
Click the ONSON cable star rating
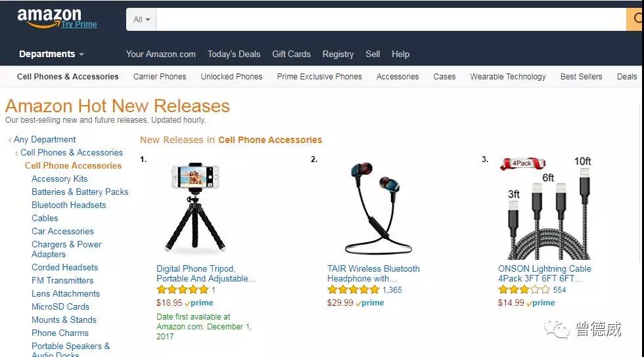click(524, 289)
